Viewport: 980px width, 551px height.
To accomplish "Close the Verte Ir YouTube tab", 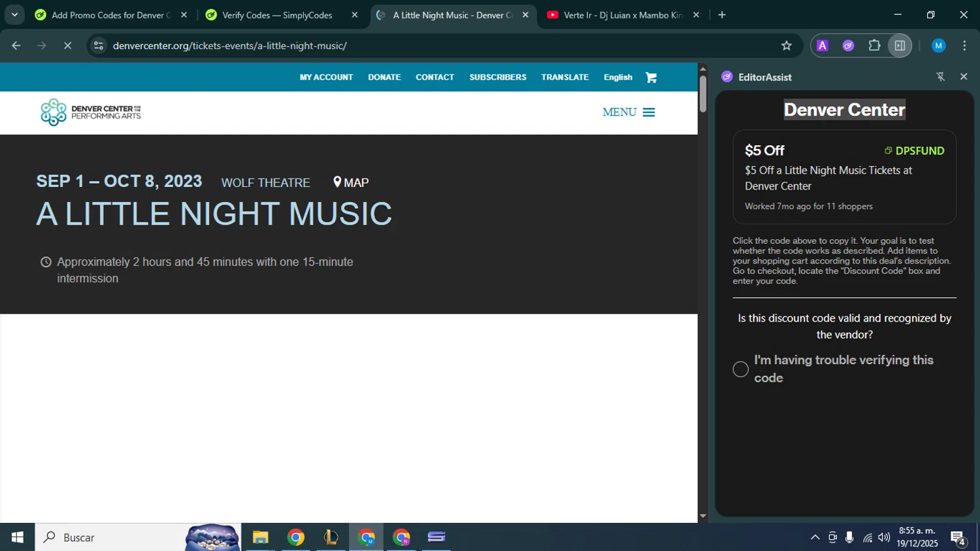I will pyautogui.click(x=696, y=15).
